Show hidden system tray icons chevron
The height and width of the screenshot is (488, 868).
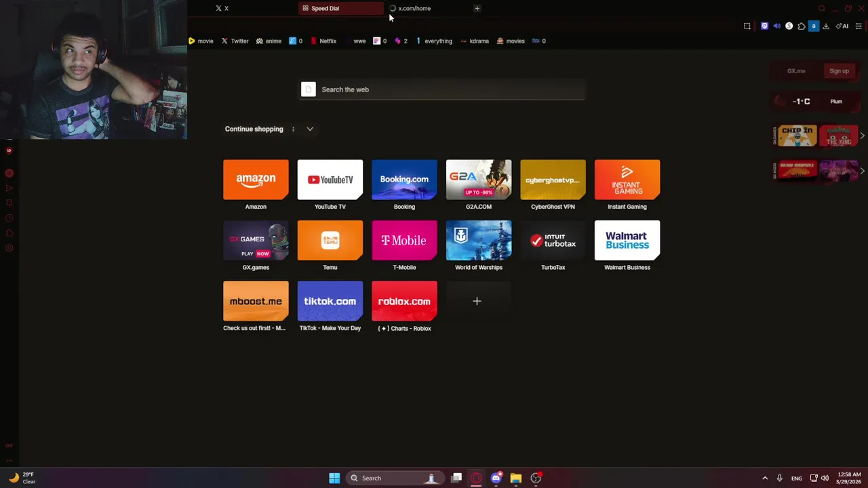(765, 478)
